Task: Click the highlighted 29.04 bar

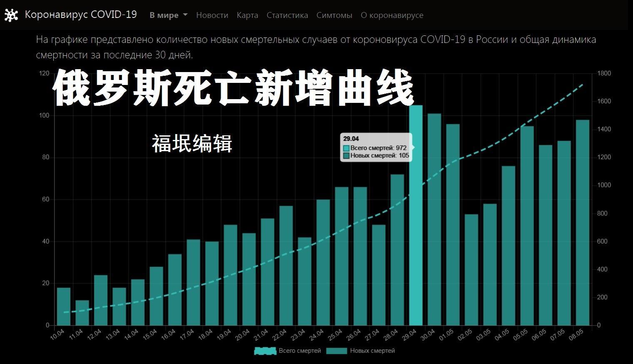Action: click(416, 217)
